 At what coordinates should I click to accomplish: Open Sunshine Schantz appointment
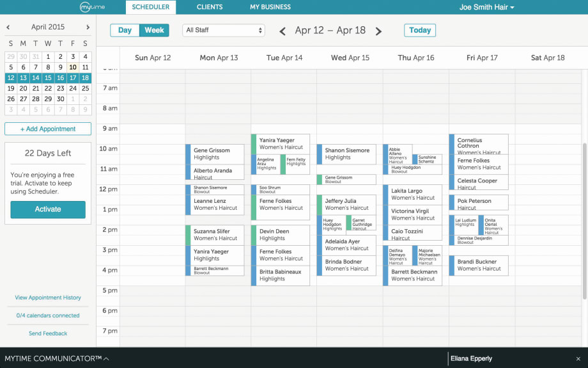pos(427,159)
